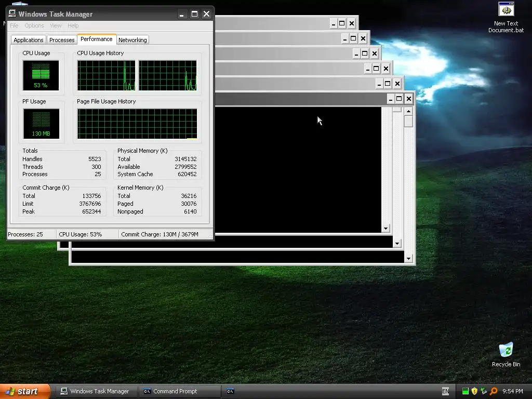The height and width of the screenshot is (399, 532).
Task: Open the Options menu in Task Manager
Action: point(34,25)
